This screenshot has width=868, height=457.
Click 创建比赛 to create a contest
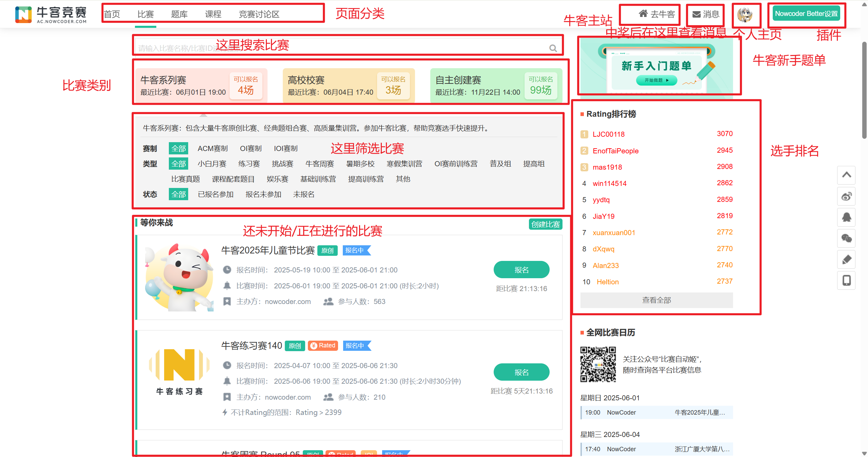(x=545, y=224)
